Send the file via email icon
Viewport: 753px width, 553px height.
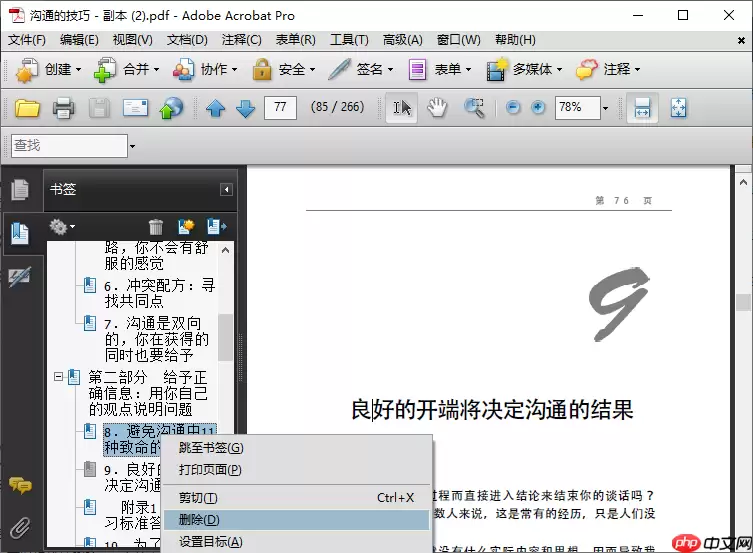[135, 108]
